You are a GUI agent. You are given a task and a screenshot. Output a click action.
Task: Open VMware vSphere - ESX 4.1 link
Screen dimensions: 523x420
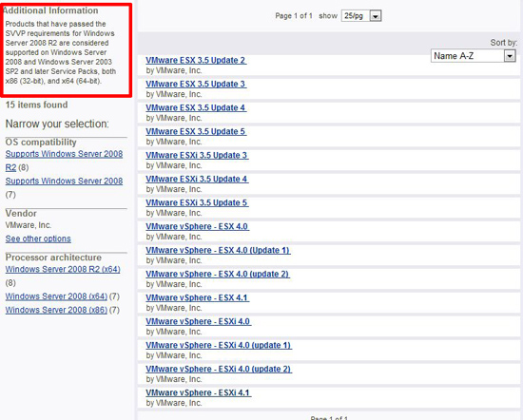click(197, 297)
